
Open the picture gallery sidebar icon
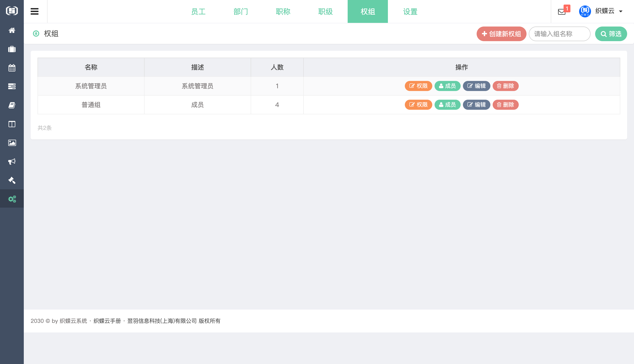(12, 143)
